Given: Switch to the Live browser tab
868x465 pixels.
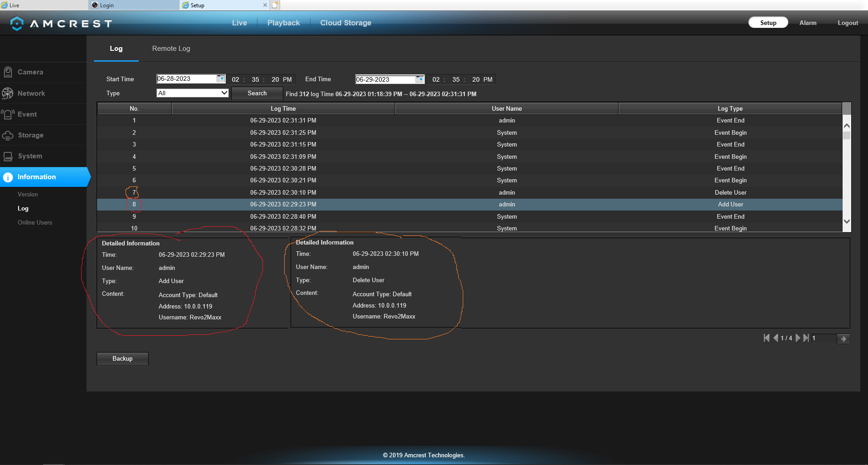Looking at the screenshot, I should point(44,5).
